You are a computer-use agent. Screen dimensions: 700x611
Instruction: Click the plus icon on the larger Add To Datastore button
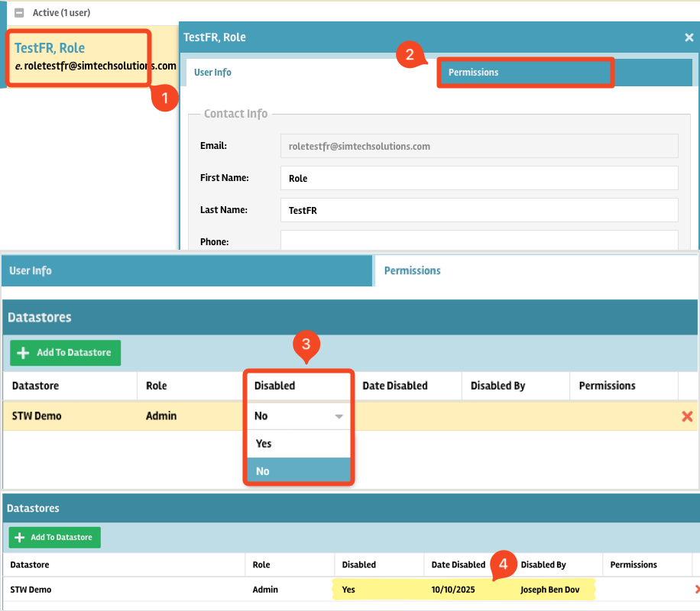[24, 353]
